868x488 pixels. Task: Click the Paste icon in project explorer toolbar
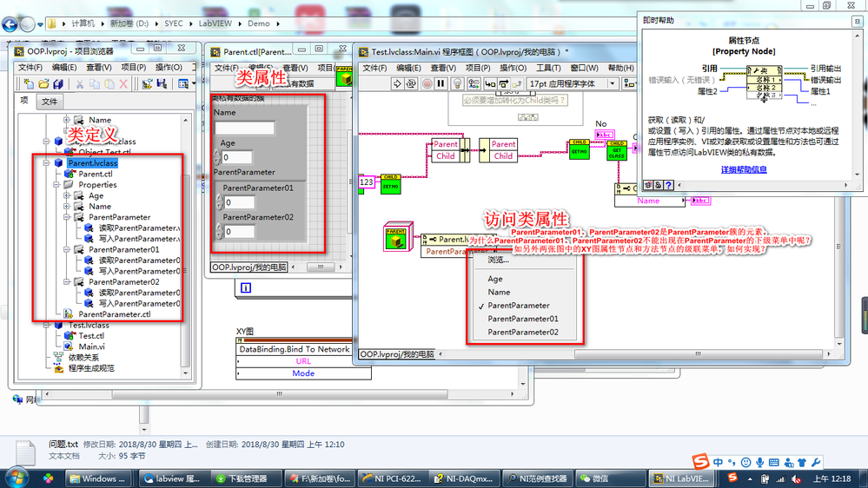coord(109,84)
